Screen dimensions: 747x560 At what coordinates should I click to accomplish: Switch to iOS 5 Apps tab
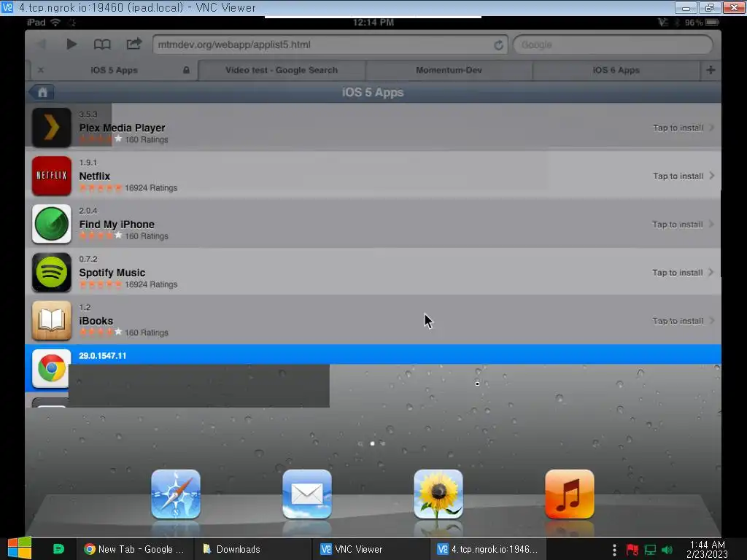pyautogui.click(x=115, y=70)
